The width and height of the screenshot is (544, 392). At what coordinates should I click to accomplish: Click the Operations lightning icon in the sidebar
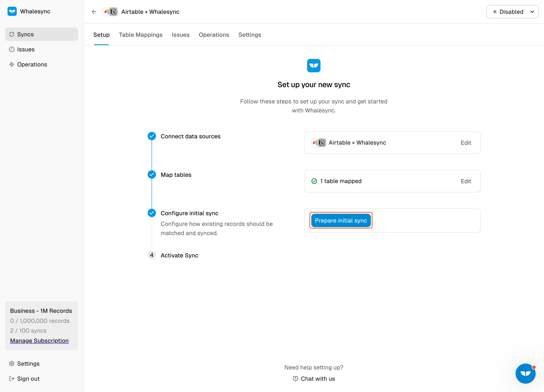click(x=12, y=65)
